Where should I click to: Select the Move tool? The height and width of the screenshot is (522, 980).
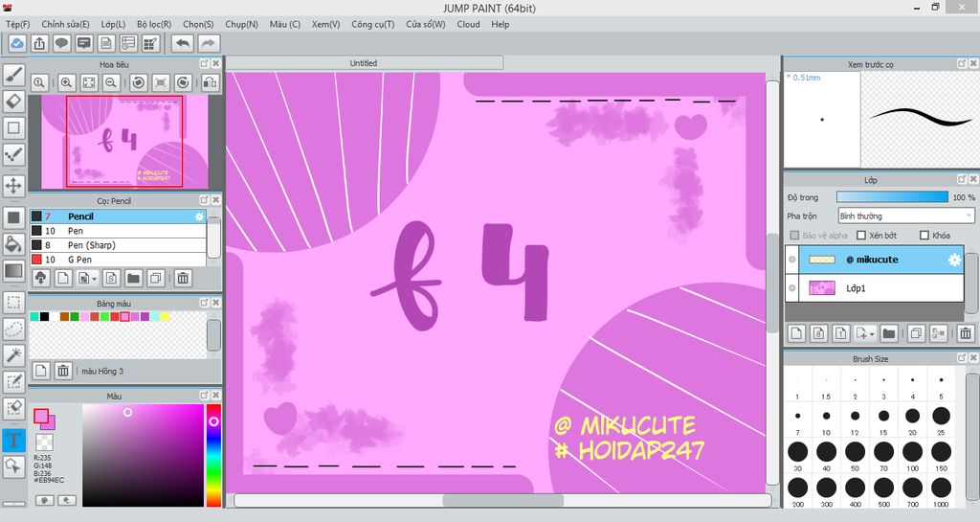coord(13,186)
